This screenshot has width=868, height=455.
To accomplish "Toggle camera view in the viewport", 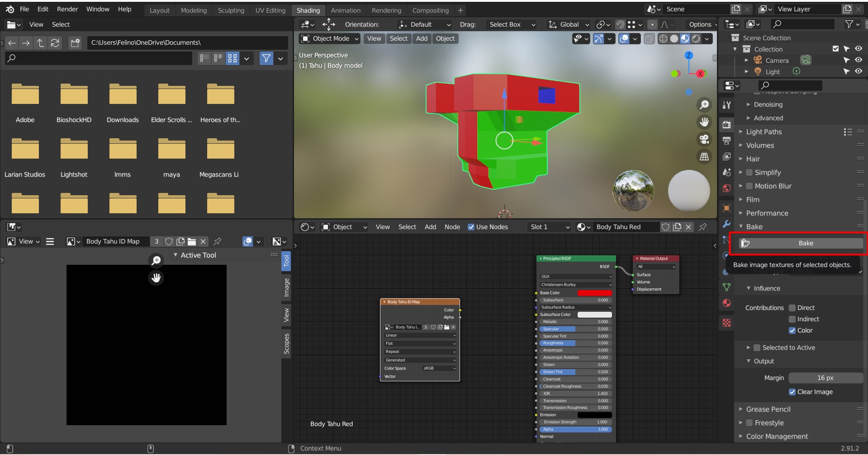I will (704, 140).
